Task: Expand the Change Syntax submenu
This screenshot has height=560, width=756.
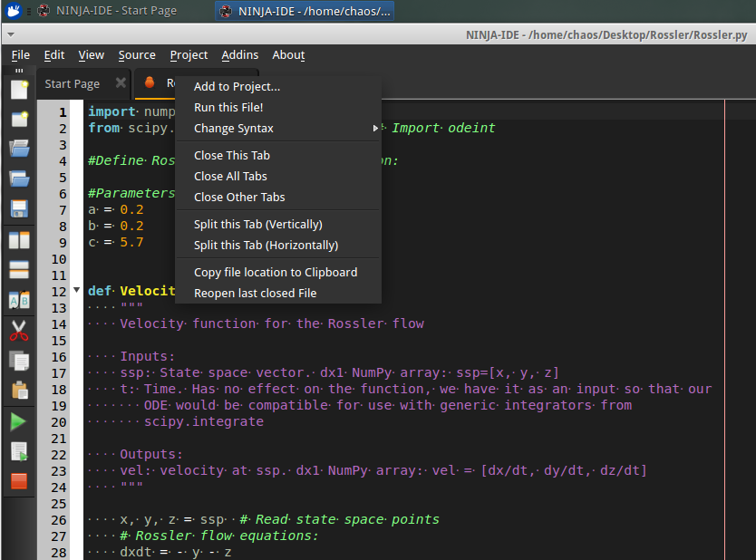Action: click(278, 128)
